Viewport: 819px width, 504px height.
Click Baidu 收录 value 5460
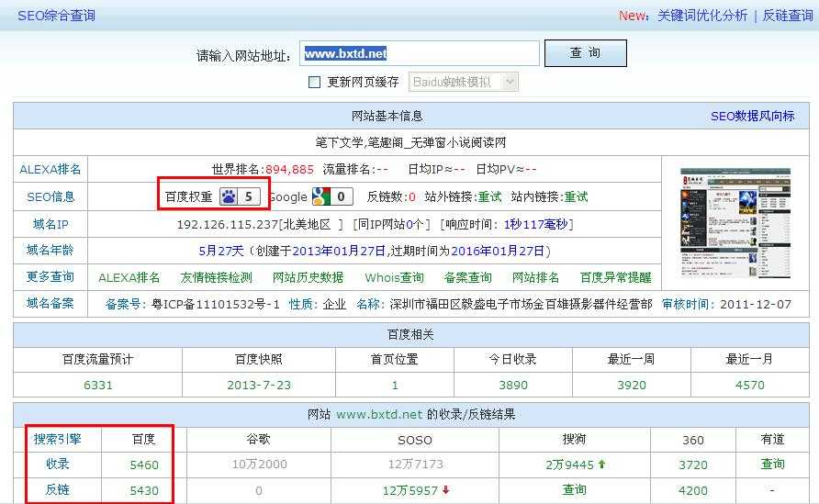click(x=144, y=465)
